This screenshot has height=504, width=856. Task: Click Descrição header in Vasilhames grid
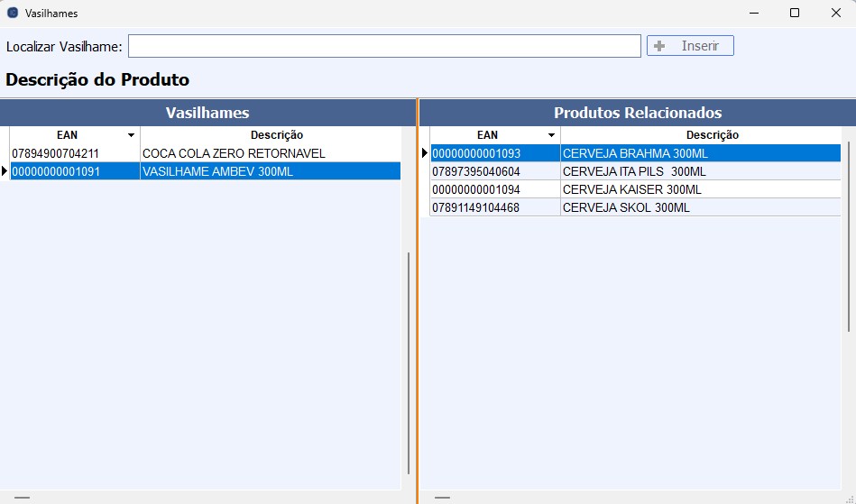(x=277, y=134)
